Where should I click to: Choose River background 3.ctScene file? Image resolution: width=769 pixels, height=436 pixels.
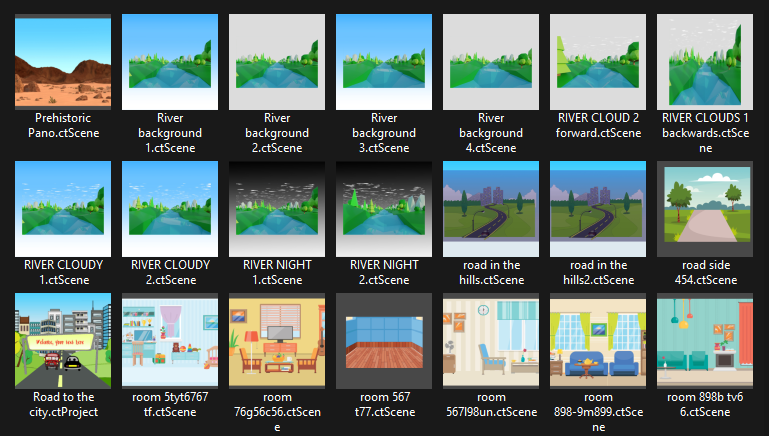[384, 62]
